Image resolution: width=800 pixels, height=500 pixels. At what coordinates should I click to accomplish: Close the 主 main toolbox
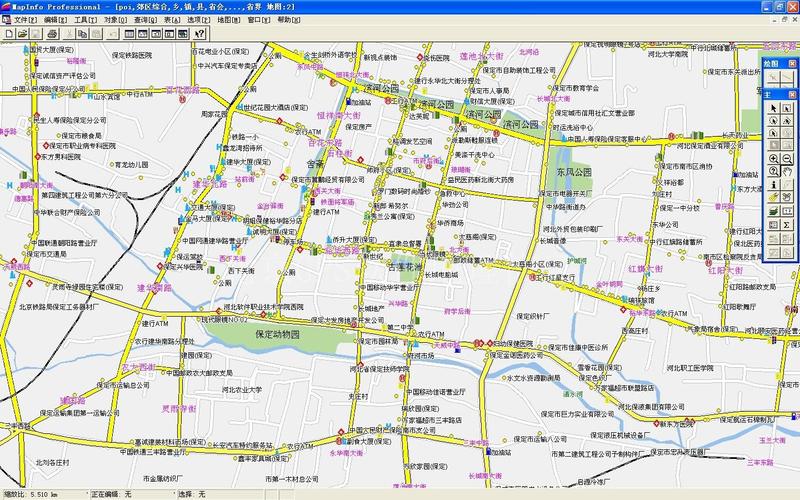point(792,94)
